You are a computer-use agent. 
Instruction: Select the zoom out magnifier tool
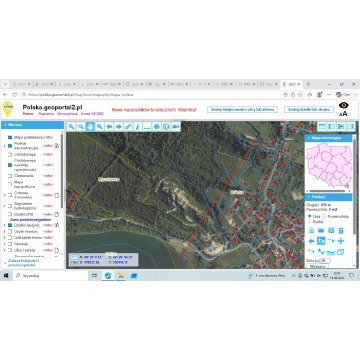(81, 127)
